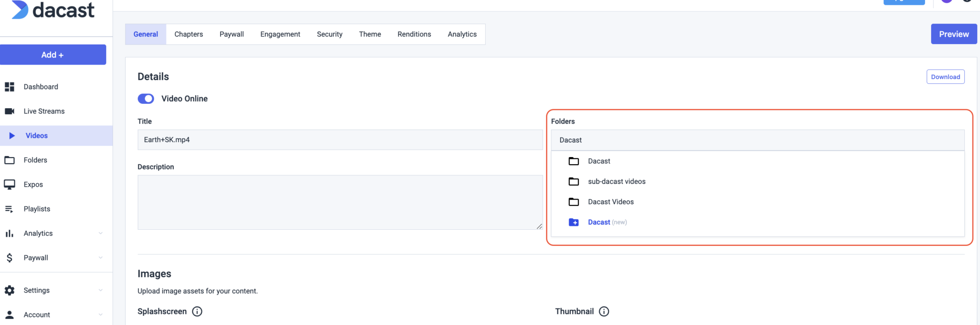
Task: Open the Security tab
Action: click(x=330, y=34)
